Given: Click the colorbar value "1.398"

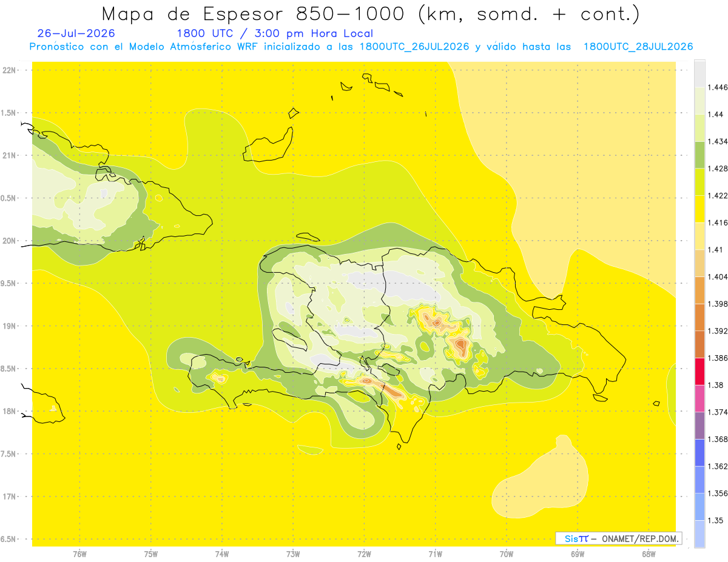Looking at the screenshot, I should tap(719, 304).
